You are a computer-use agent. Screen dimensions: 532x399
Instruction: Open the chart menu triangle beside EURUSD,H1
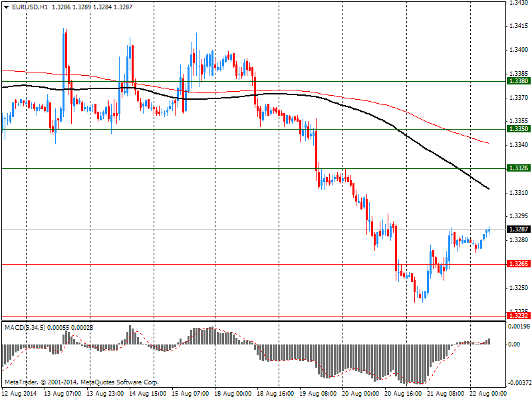[6, 7]
